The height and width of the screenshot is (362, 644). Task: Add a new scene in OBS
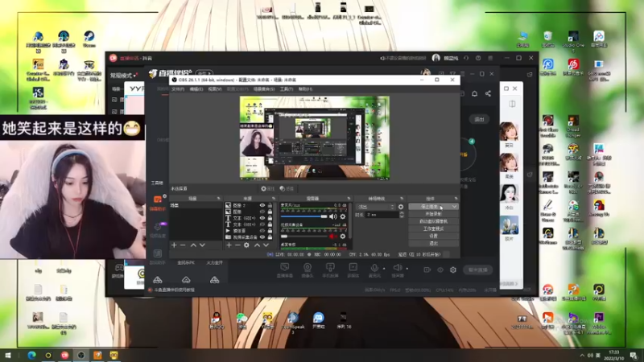pyautogui.click(x=174, y=245)
